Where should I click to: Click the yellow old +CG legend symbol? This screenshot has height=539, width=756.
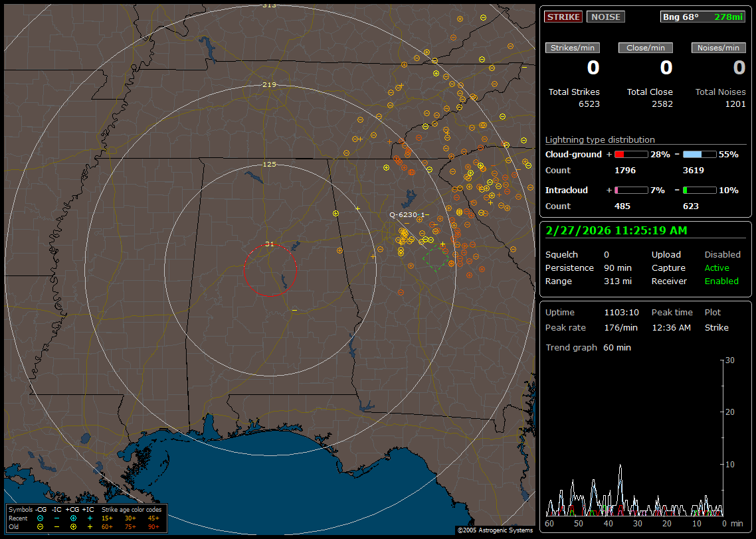click(73, 526)
